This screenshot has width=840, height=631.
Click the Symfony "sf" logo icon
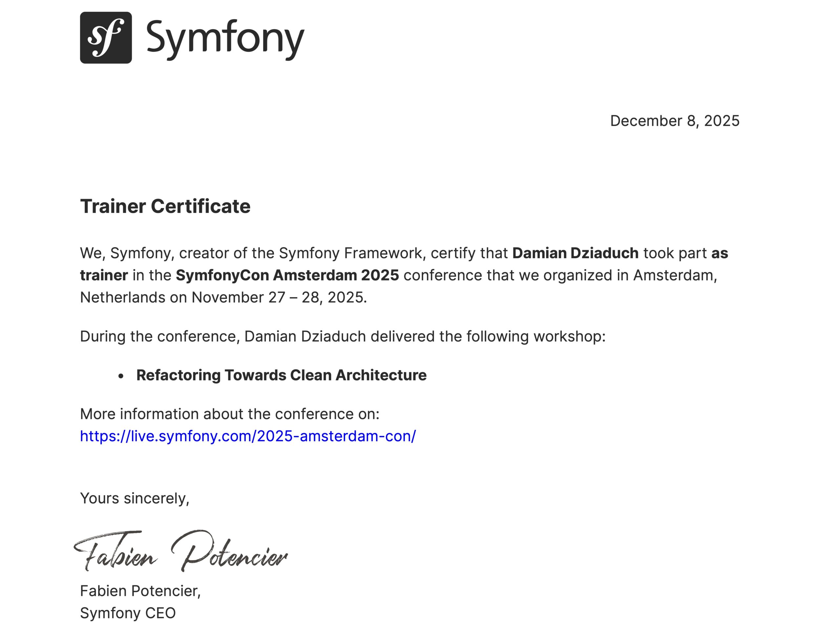click(106, 38)
